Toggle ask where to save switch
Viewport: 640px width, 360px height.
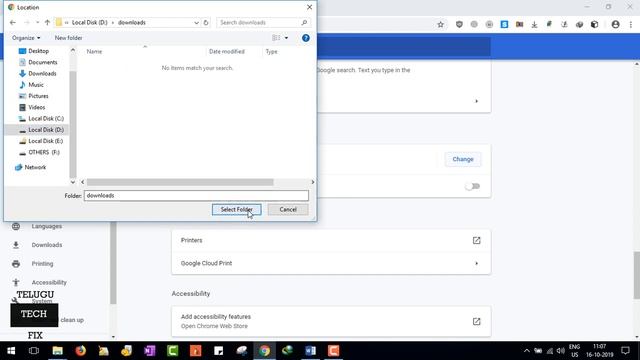[472, 186]
